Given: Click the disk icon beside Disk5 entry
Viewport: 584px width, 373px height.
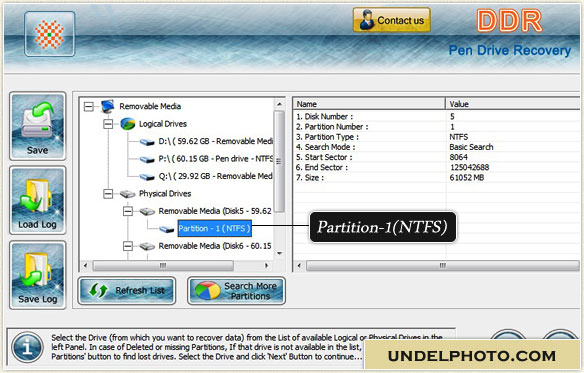Looking at the screenshot, I should pyautogui.click(x=147, y=211).
